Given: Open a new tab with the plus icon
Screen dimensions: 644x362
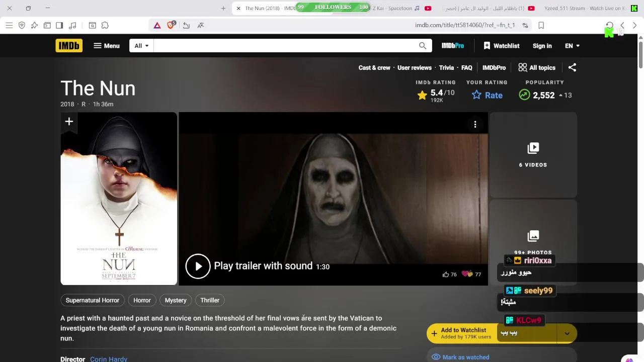Looking at the screenshot, I should coord(223,8).
